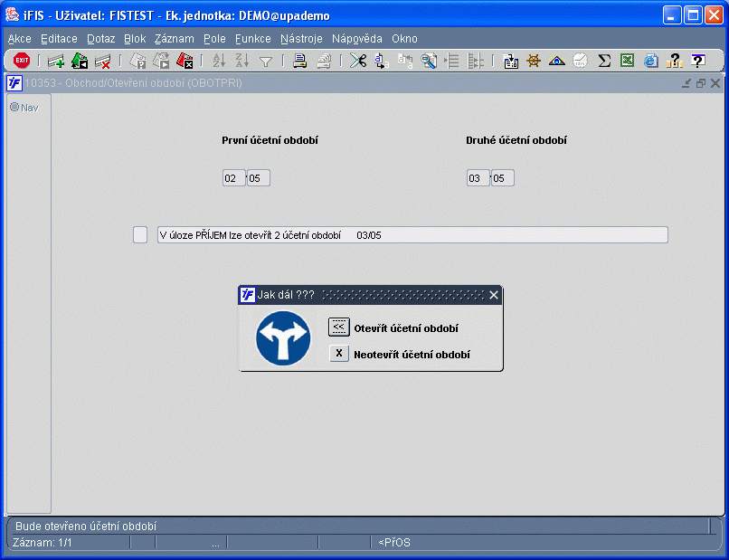The width and height of the screenshot is (729, 560).
Task: Click the sort ascending A-Z icon
Action: pos(219,61)
